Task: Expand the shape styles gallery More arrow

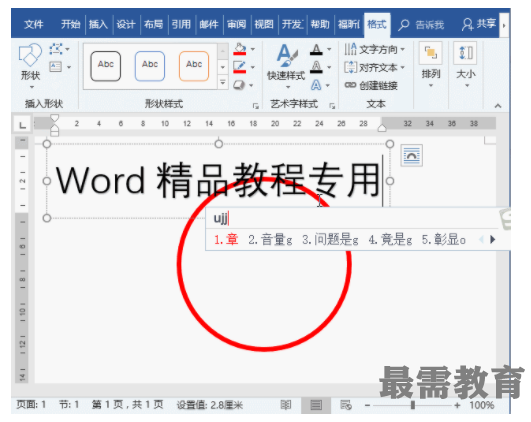Action: tap(223, 82)
